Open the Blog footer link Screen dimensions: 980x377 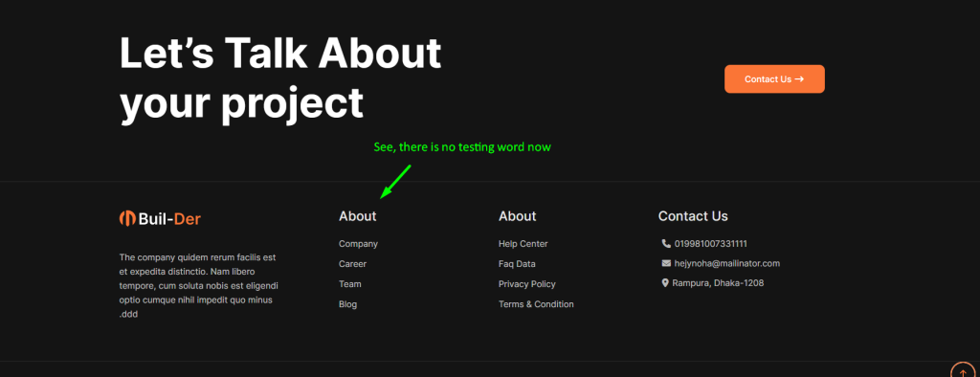point(348,304)
